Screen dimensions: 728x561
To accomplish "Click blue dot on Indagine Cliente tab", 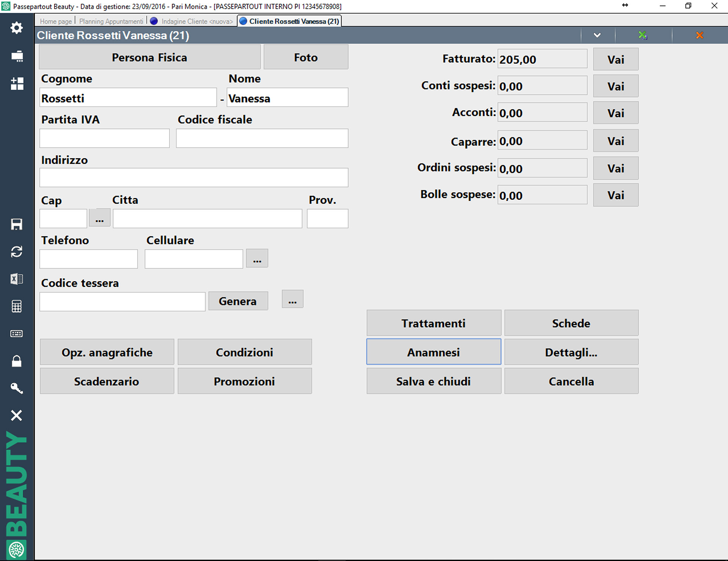I will (x=154, y=21).
